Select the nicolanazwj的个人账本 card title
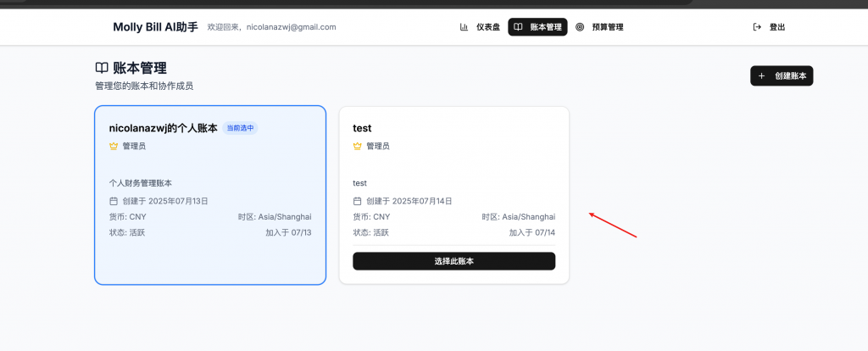Viewport: 868px width, 351px height. tap(163, 128)
